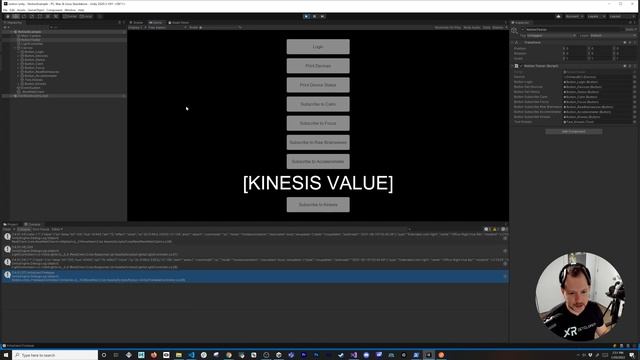The width and height of the screenshot is (640, 360).
Task: Click the Cloud services icon
Action: click(558, 16)
